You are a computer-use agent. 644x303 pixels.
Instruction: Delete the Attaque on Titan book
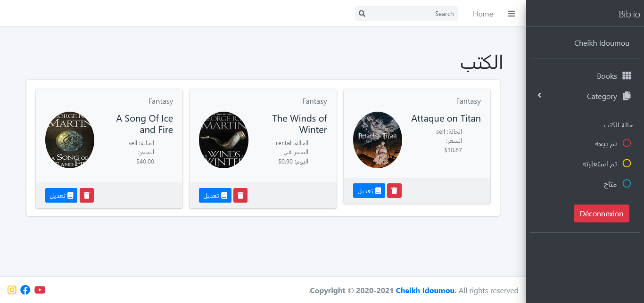click(x=394, y=191)
